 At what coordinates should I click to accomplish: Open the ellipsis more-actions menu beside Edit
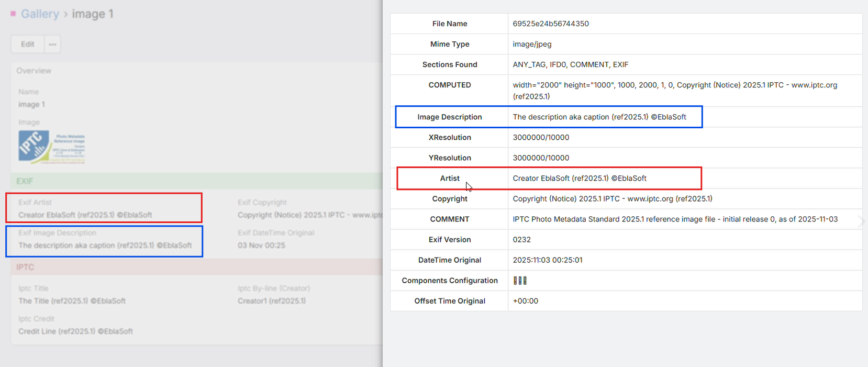tap(52, 45)
